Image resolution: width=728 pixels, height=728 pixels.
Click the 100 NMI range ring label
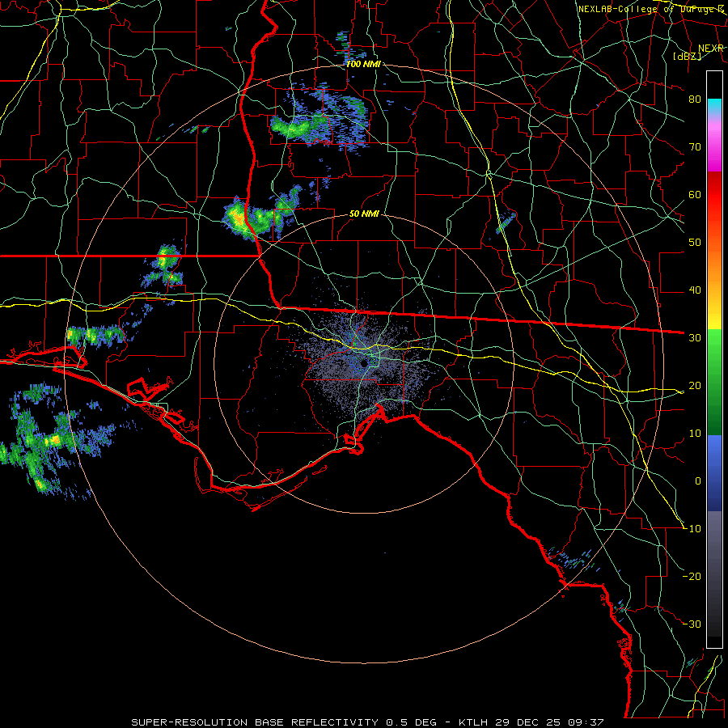pos(363,64)
